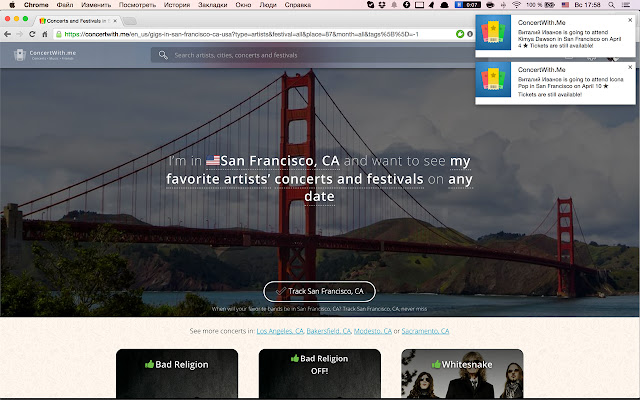This screenshot has width=640, height=400.
Task: Open the first Bad Religion concert card
Action: pyautogui.click(x=177, y=374)
